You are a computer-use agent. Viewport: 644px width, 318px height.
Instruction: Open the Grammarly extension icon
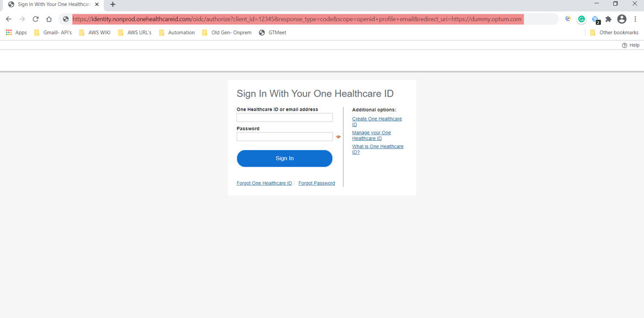(581, 19)
